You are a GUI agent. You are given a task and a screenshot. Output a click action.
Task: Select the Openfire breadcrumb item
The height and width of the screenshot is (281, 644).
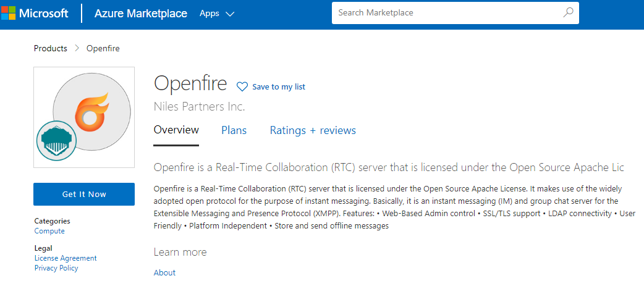[x=103, y=48]
